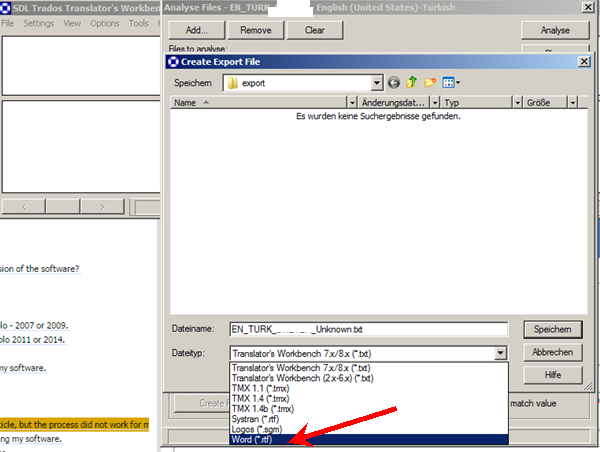Choose Logos (*.sgm) file type
Viewport: 600px width, 452px height.
[369, 429]
